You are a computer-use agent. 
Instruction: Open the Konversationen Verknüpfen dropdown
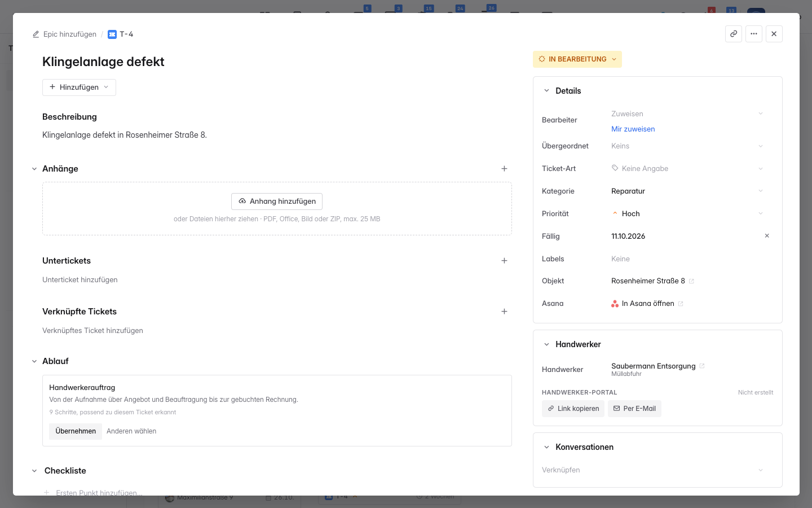[x=652, y=470]
